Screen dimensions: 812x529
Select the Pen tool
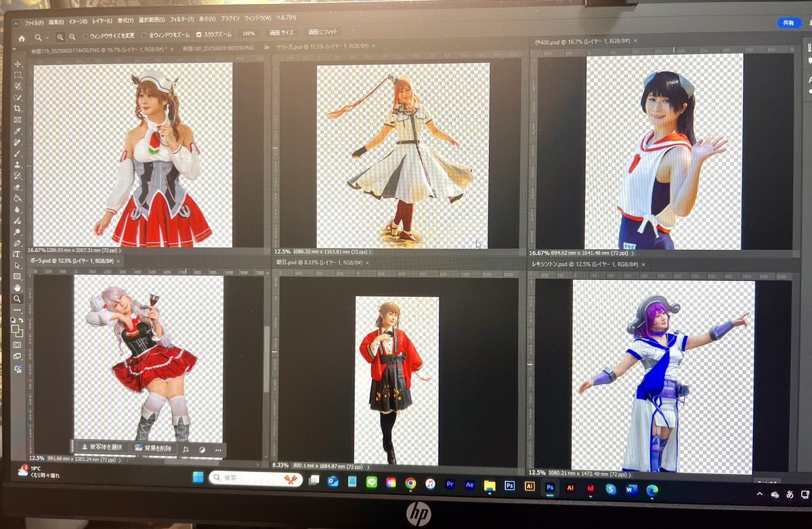point(17,244)
